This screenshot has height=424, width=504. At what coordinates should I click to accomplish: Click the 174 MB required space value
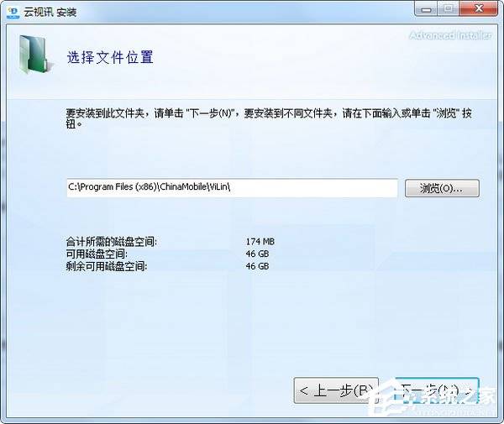[260, 242]
